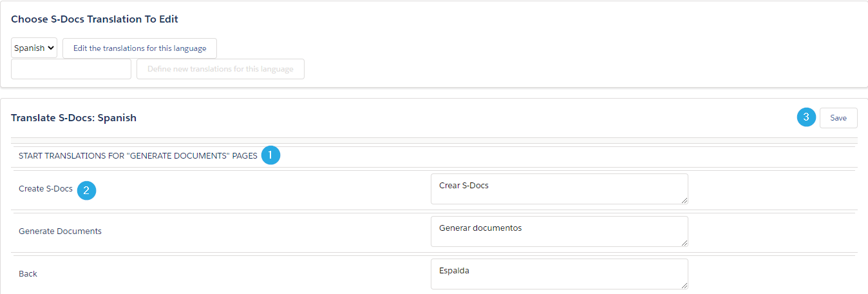This screenshot has width=868, height=294.
Task: Select the Create S-Docs source label
Action: [x=46, y=189]
